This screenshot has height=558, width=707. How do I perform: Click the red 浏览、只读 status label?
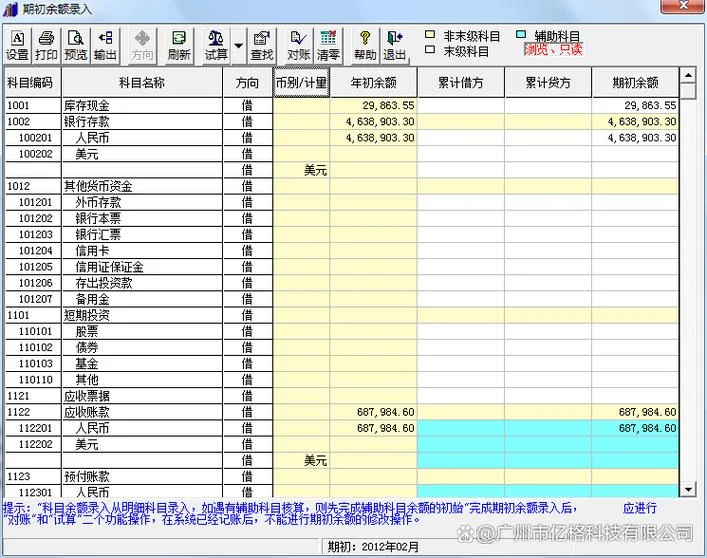[553, 49]
